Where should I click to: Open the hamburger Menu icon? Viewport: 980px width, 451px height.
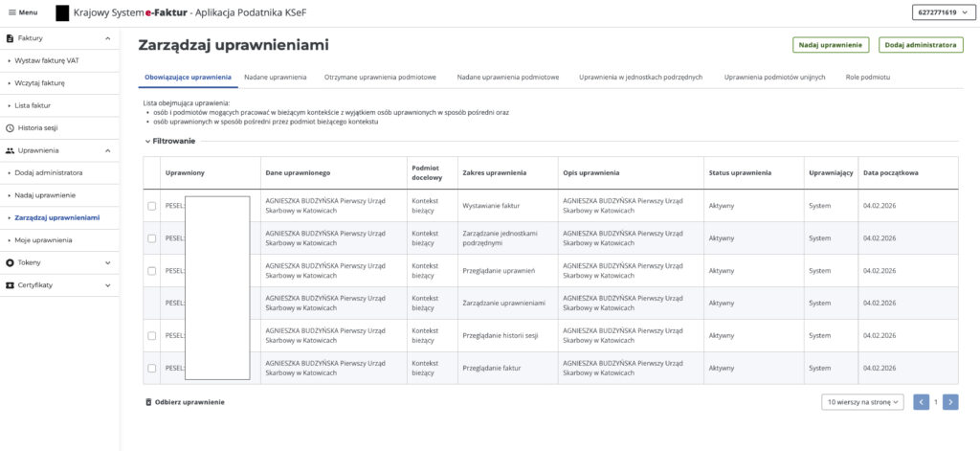click(x=11, y=12)
